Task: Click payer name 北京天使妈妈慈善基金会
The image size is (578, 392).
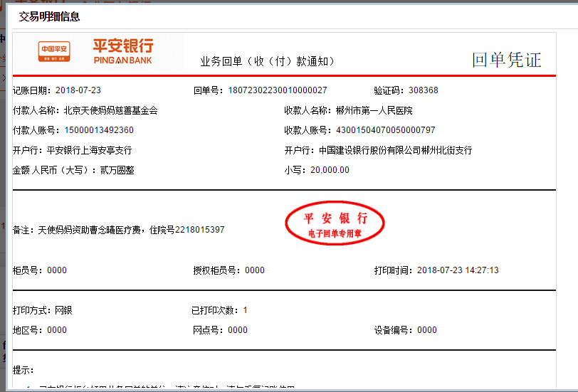Action: [111, 110]
